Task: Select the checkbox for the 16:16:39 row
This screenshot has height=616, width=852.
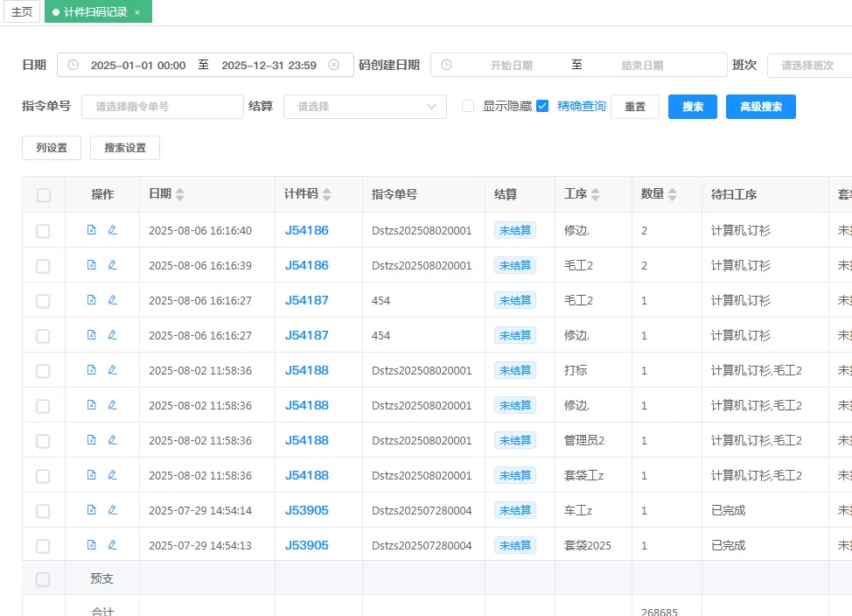Action: point(43,266)
